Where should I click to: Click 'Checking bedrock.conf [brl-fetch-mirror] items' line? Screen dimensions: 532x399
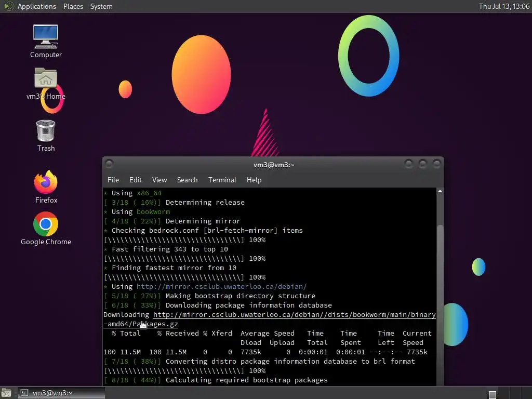207,230
